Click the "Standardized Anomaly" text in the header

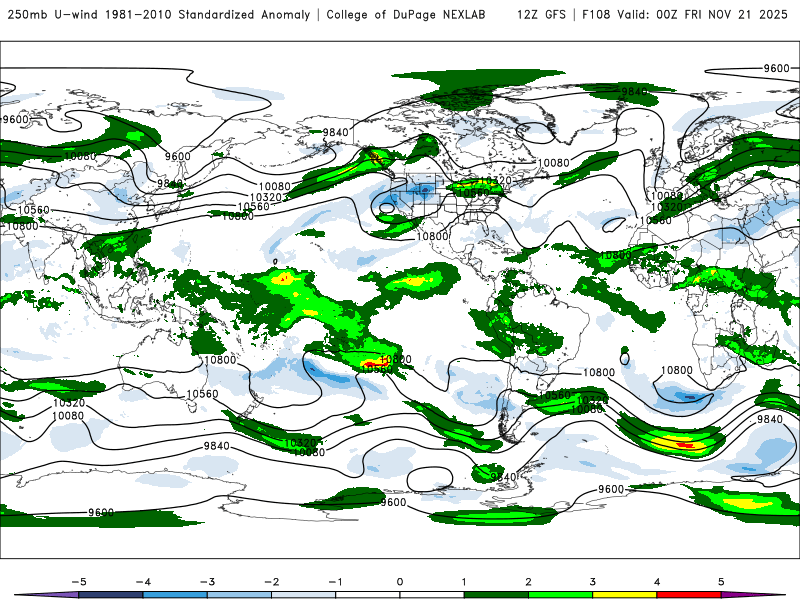click(x=244, y=14)
